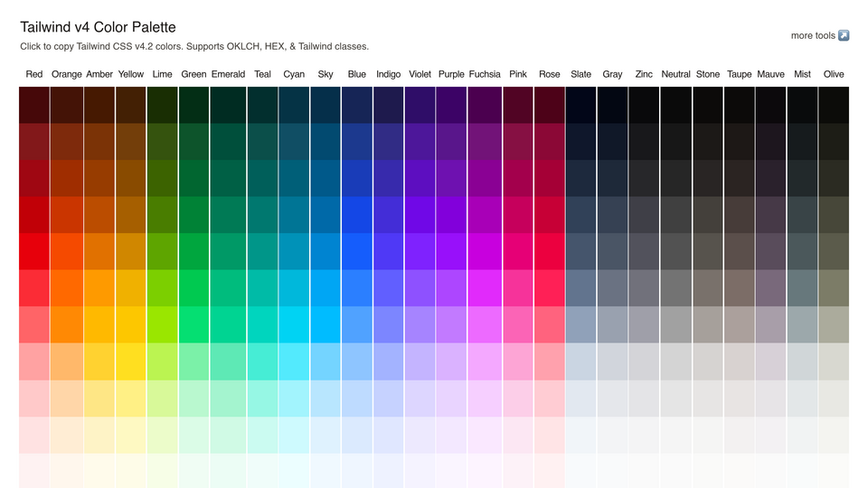Screen dimensions: 868x488
Task: Select the Green column header
Action: tap(193, 74)
